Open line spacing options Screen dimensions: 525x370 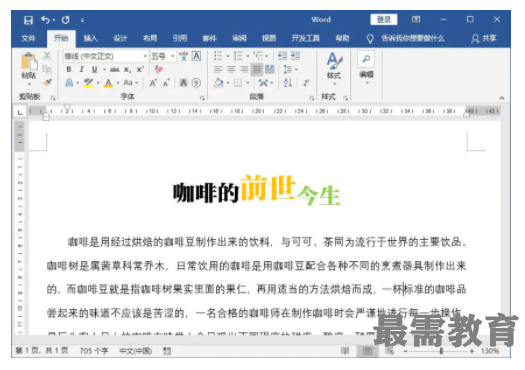pos(290,70)
